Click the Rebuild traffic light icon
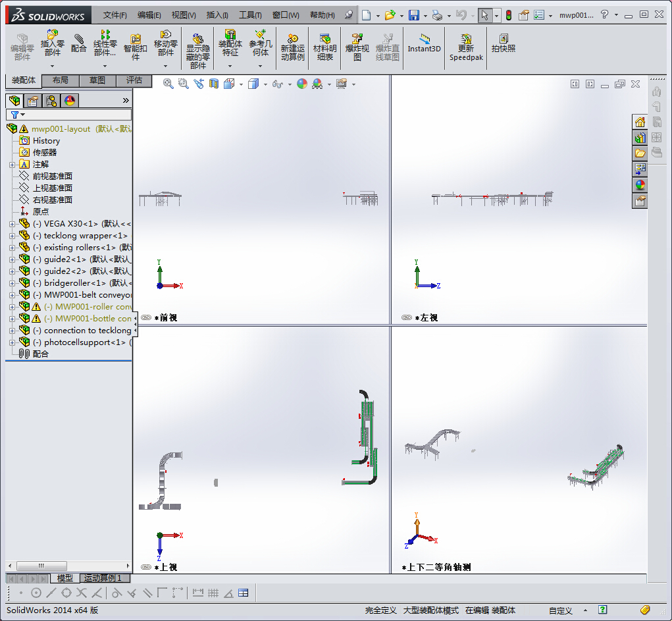This screenshot has width=672, height=621. click(509, 15)
